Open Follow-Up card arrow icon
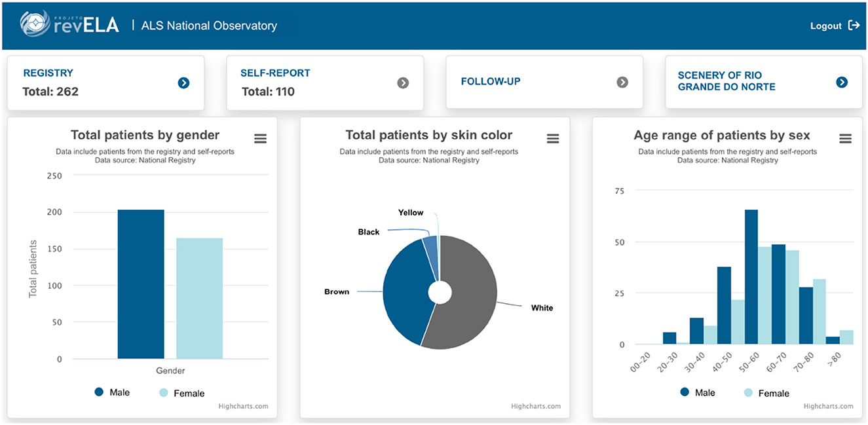Image resolution: width=868 pixels, height=425 pixels. [x=622, y=82]
